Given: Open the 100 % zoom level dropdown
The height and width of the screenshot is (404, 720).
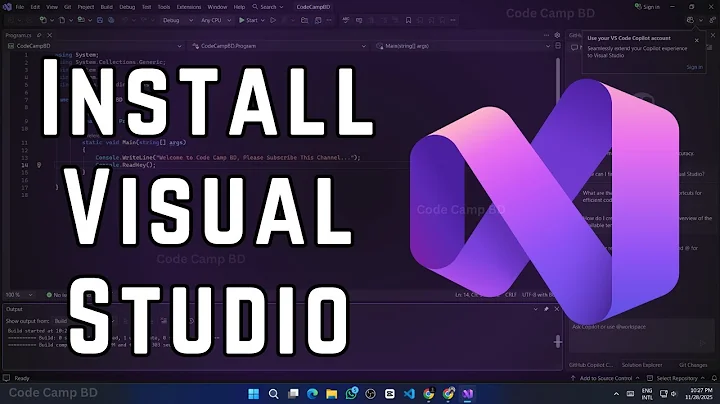Looking at the screenshot, I should click(x=19, y=295).
